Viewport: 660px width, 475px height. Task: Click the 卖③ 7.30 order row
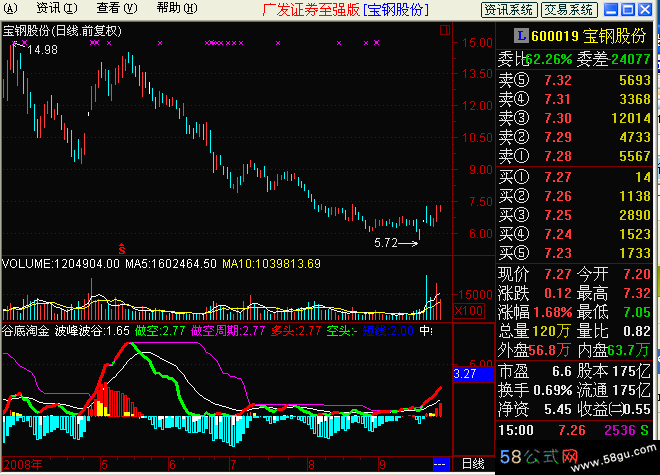pyautogui.click(x=575, y=118)
